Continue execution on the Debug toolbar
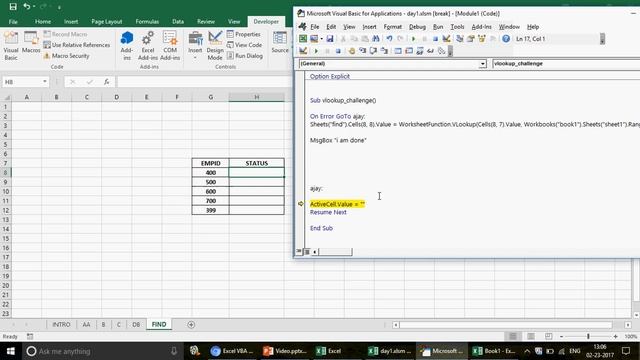The width and height of the screenshot is (640, 360). [x=316, y=51]
